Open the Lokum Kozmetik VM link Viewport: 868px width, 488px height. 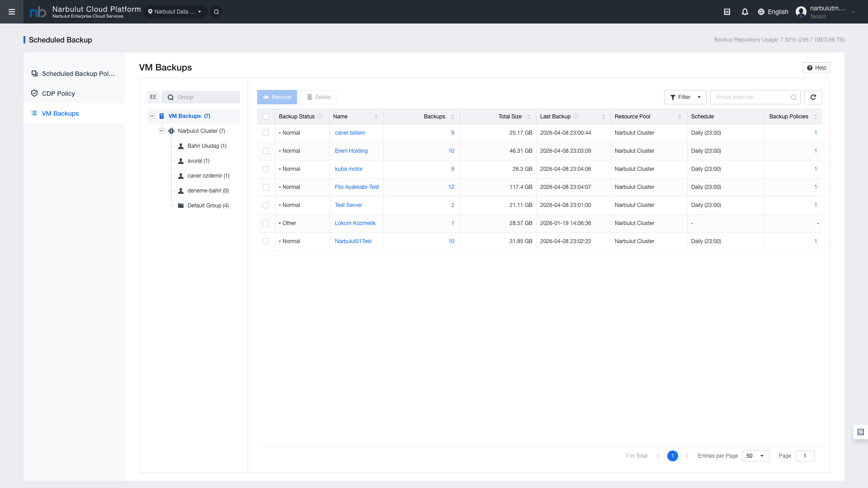[355, 223]
